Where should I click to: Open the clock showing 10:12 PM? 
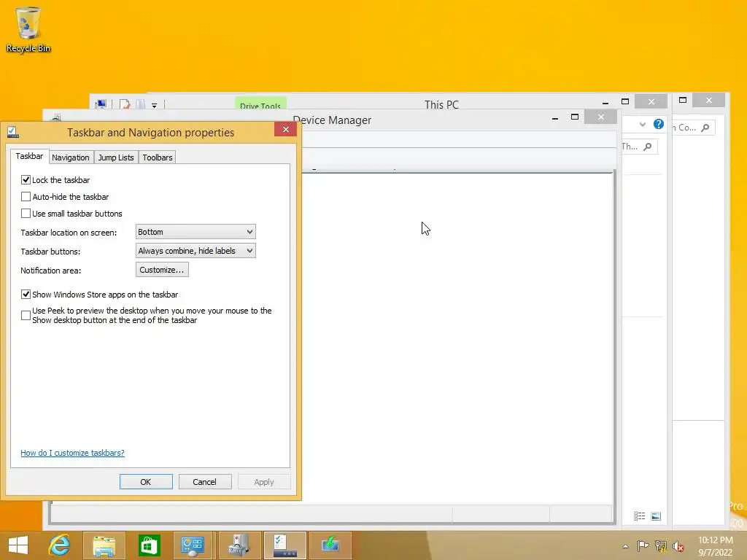(716, 546)
